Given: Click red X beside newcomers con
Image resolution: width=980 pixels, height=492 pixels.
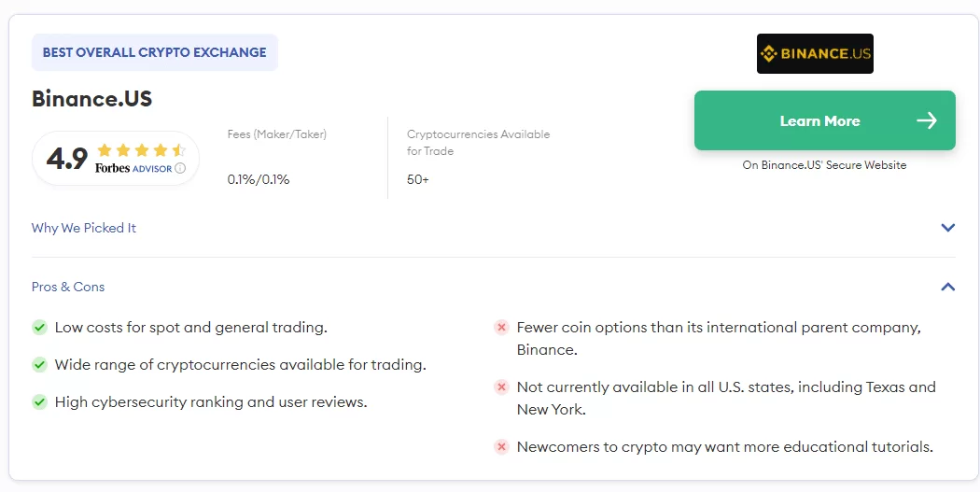Looking at the screenshot, I should pyautogui.click(x=501, y=447).
